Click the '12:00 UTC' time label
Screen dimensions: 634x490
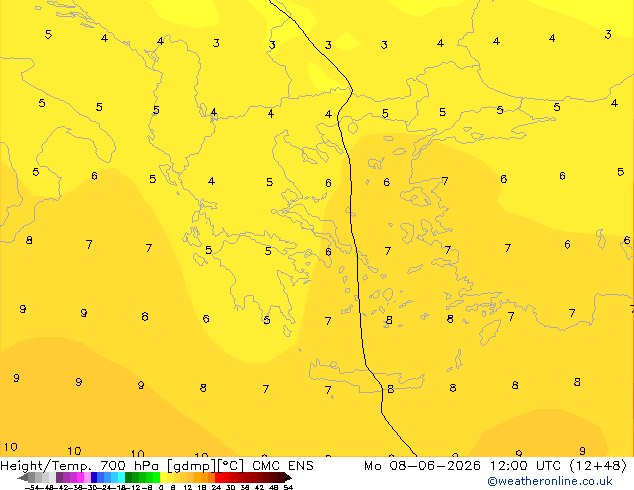[x=525, y=466]
